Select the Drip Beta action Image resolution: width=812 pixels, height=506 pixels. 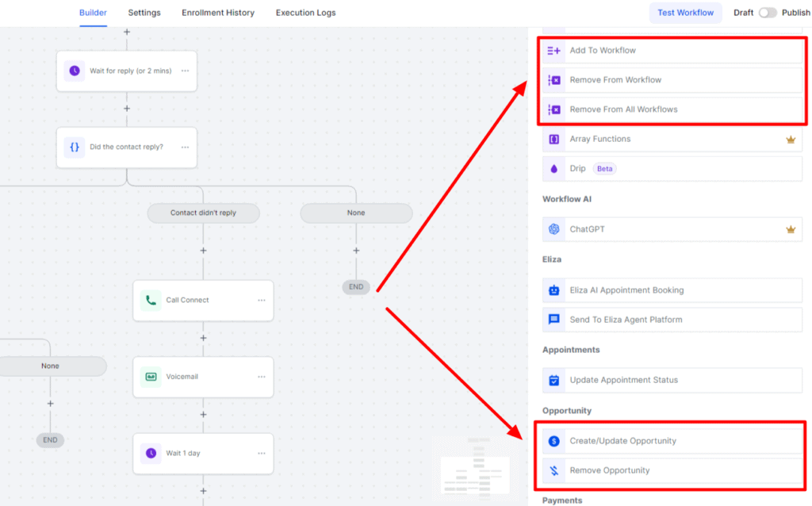(672, 168)
